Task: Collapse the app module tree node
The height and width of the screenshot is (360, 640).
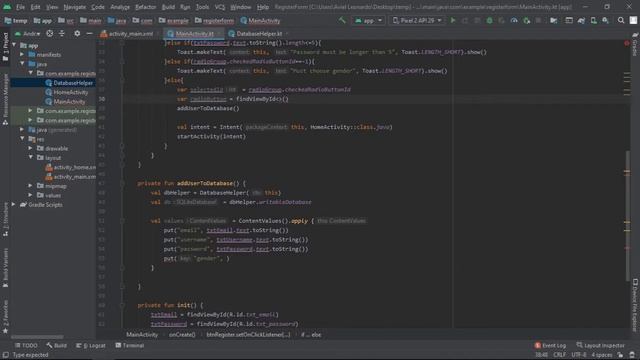Action: (15, 45)
